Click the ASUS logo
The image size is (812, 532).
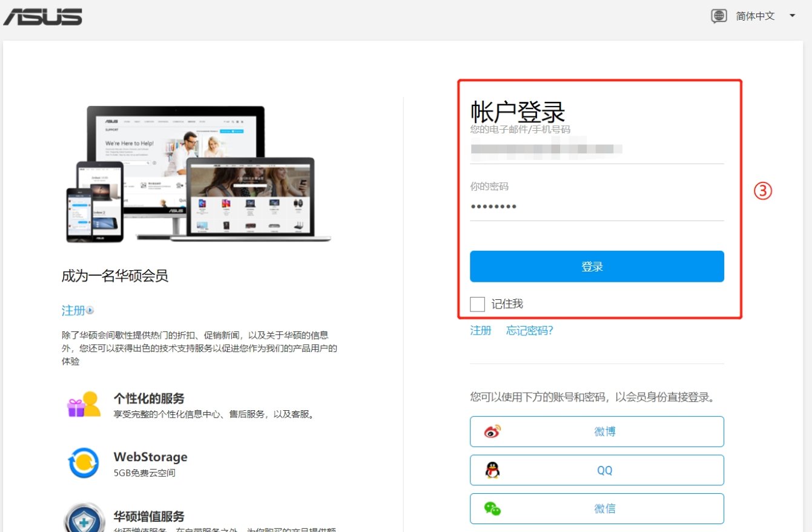click(x=42, y=16)
